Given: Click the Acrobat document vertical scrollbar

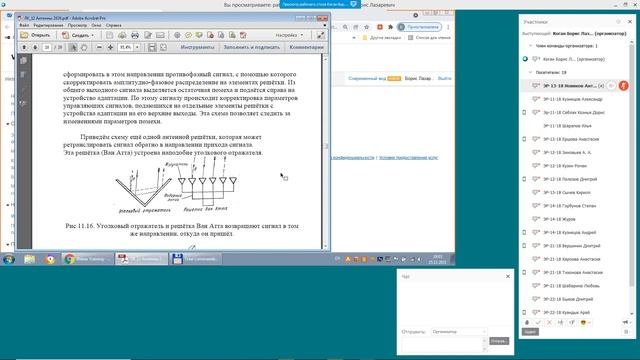Looking at the screenshot, I should (x=325, y=151).
